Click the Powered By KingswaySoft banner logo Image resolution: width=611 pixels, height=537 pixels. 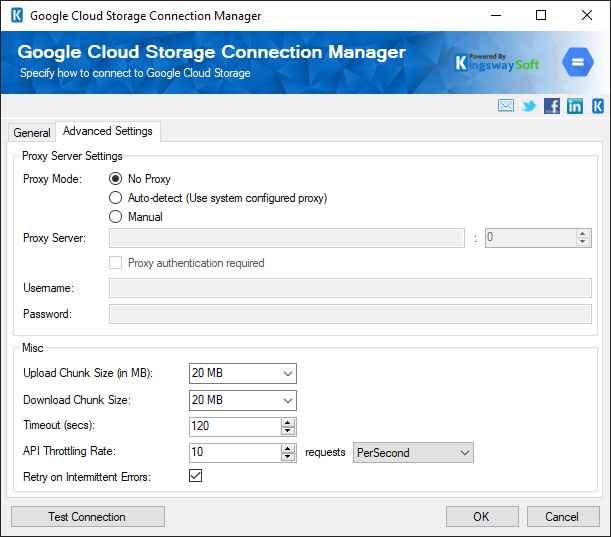[497, 62]
